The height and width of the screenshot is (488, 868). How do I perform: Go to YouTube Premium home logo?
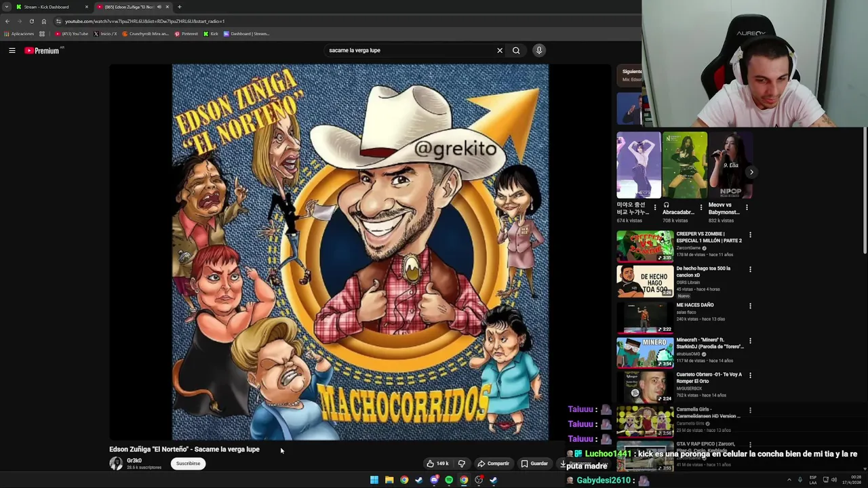(x=42, y=50)
